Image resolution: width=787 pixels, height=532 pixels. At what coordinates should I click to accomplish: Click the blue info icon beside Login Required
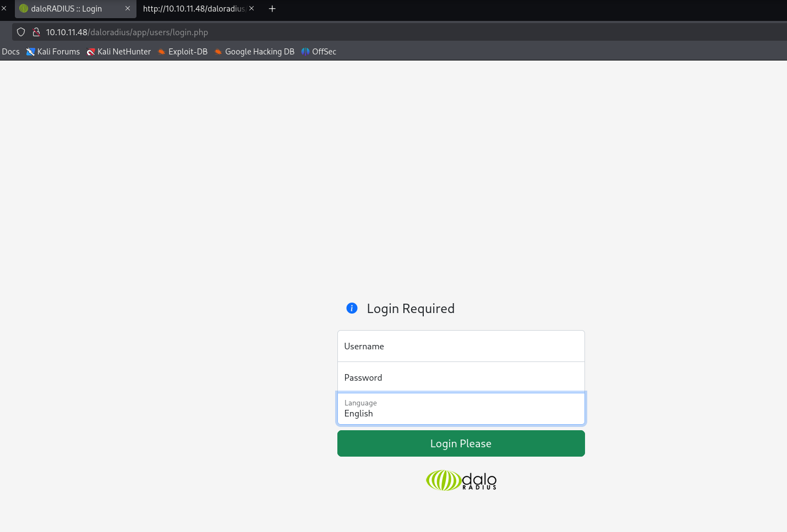tap(352, 308)
